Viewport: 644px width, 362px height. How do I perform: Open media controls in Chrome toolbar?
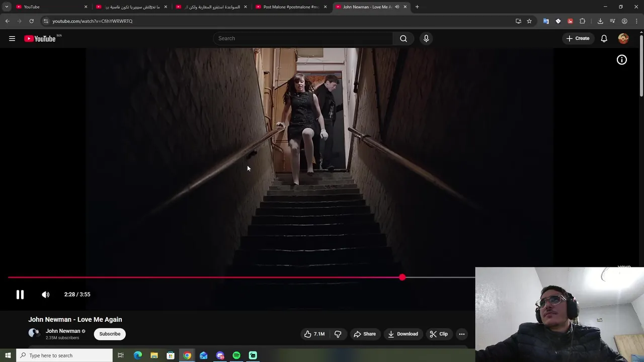612,21
